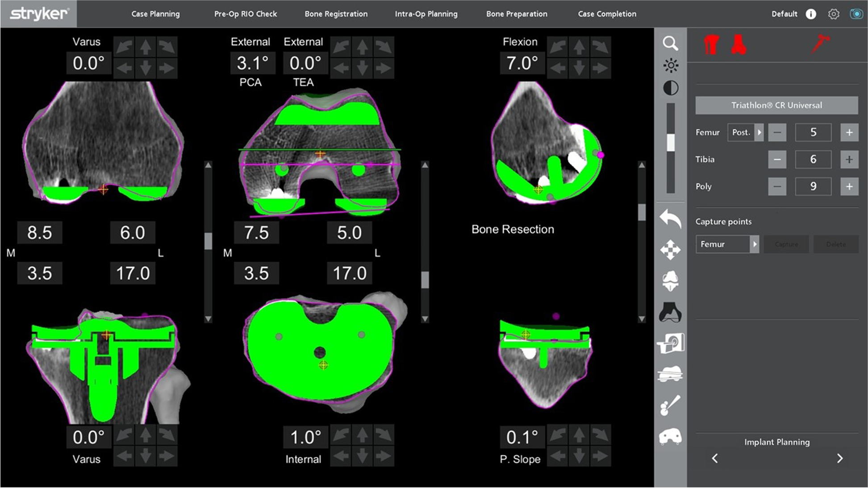
Task: Switch to Intra-Op Planning tab
Action: [426, 14]
